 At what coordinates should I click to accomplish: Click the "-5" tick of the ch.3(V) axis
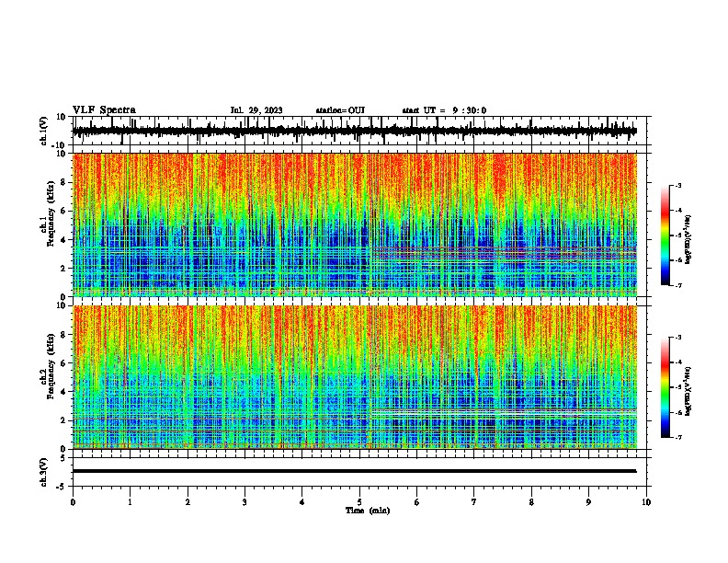click(x=63, y=487)
